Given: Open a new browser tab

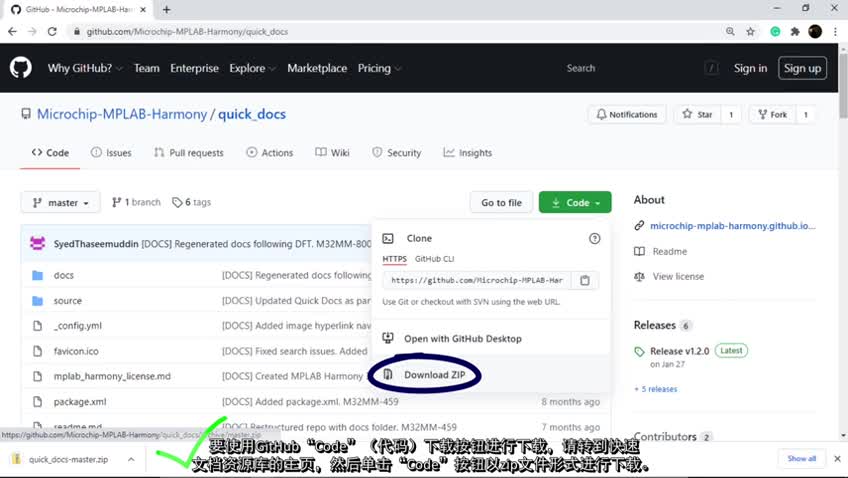Looking at the screenshot, I should [x=166, y=9].
